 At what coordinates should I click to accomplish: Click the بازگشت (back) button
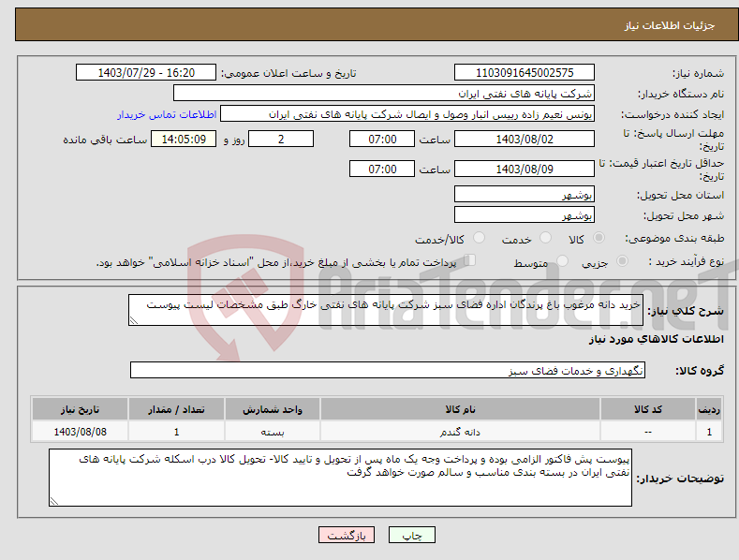(347, 535)
